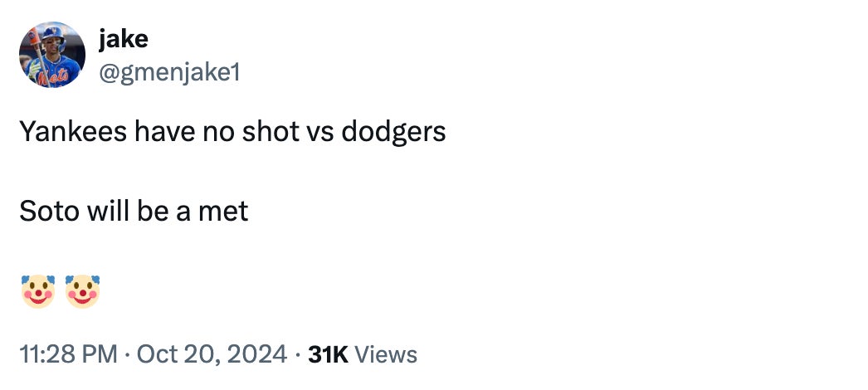Open the 11:28 PM timestamp link

coord(68,355)
